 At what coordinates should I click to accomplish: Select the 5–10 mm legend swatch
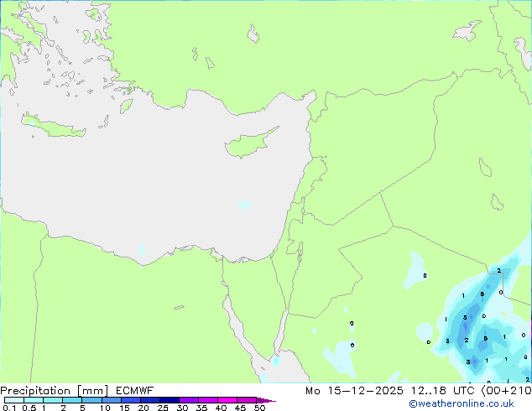91,400
